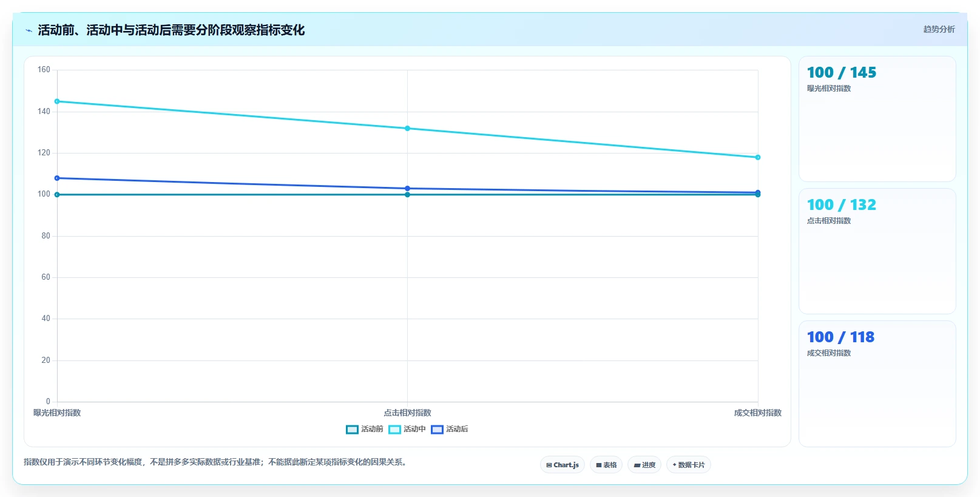This screenshot has width=980, height=497.
Task: Click the 活动前 data point over 点击相对指数
Action: 407,195
